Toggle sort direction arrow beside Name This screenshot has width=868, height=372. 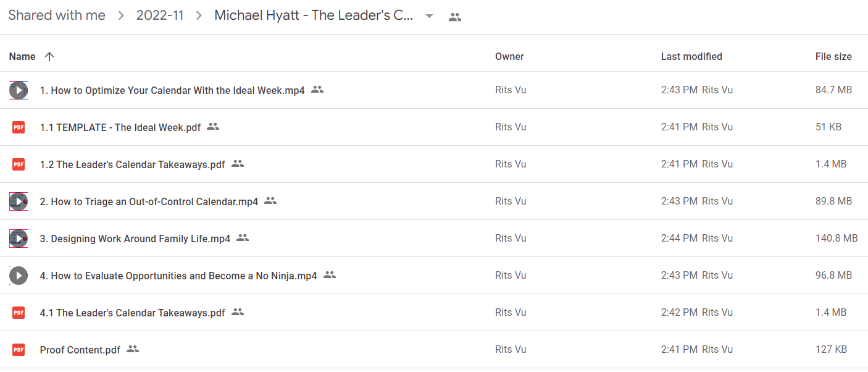[x=49, y=56]
